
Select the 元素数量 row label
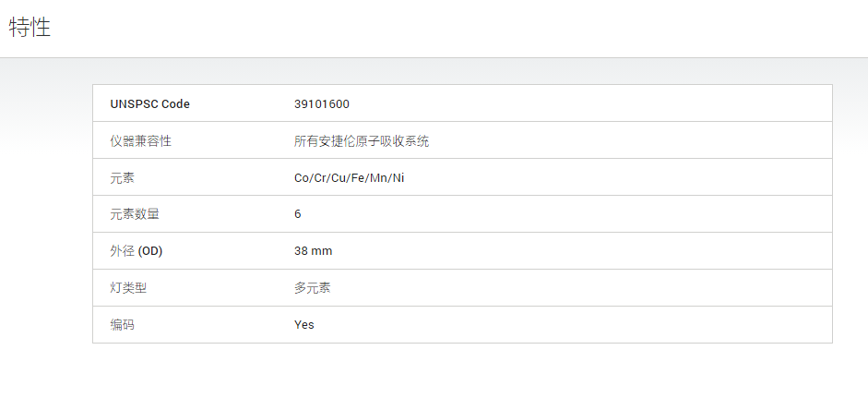(135, 214)
